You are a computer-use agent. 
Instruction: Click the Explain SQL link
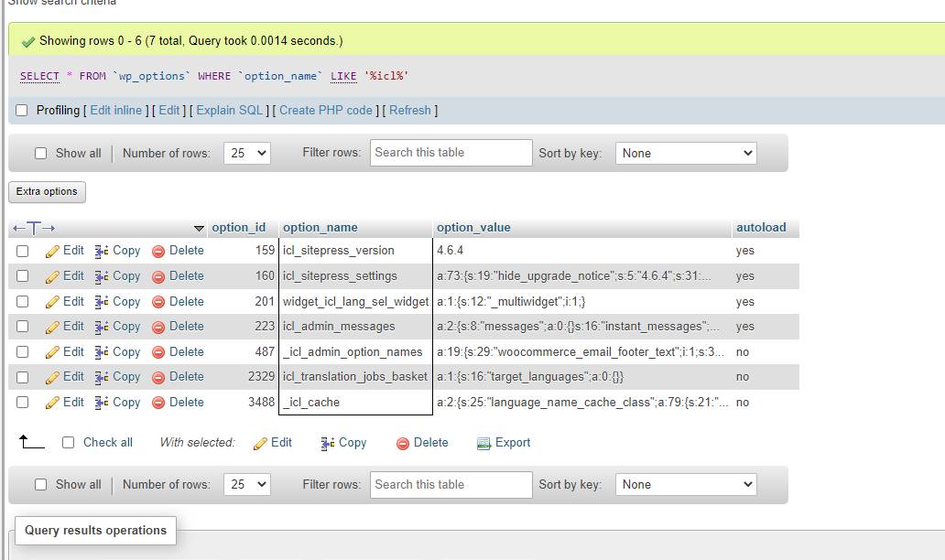230,110
